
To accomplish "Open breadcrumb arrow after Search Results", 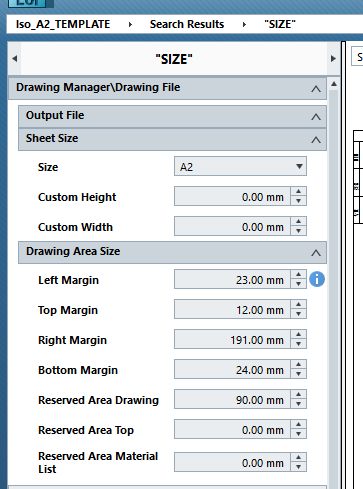I will (244, 24).
